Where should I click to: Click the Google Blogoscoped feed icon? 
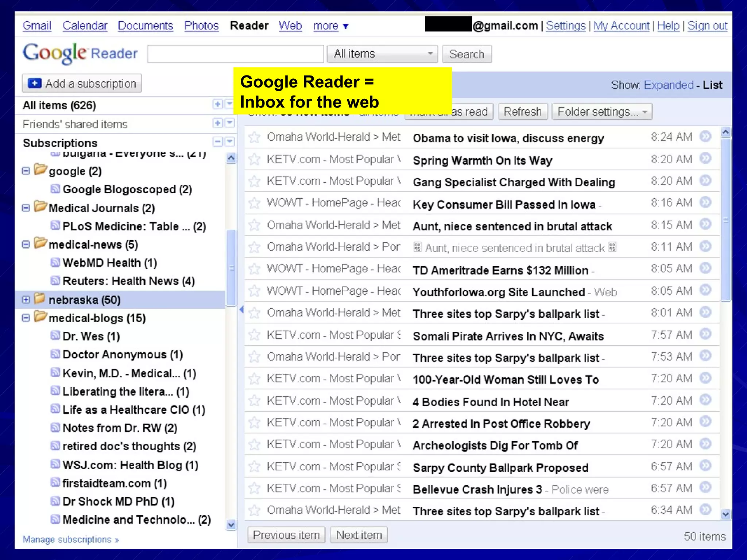[55, 188]
